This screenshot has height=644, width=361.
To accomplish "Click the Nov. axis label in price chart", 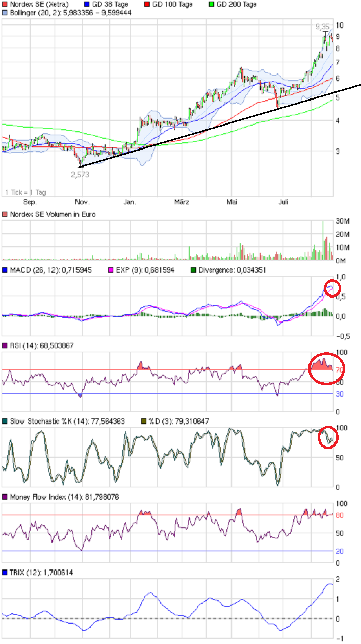I will (83, 202).
